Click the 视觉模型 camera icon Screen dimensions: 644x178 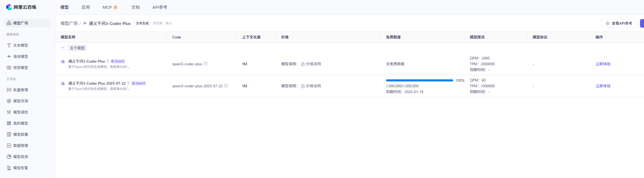pyautogui.click(x=9, y=68)
